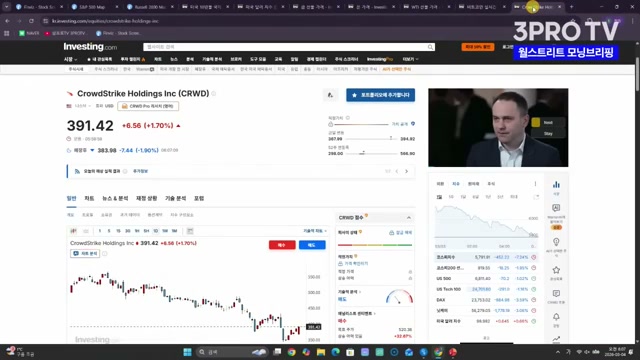This screenshot has height=360, width=640.
Task: Switch to the 뉴스 & 분석 tab
Action: coord(115,198)
